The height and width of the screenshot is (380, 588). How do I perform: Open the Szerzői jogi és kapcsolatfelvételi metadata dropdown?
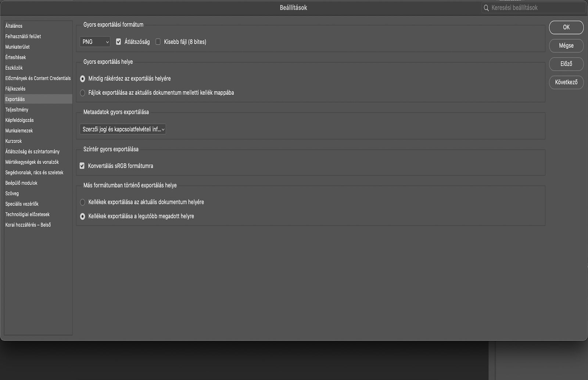123,129
